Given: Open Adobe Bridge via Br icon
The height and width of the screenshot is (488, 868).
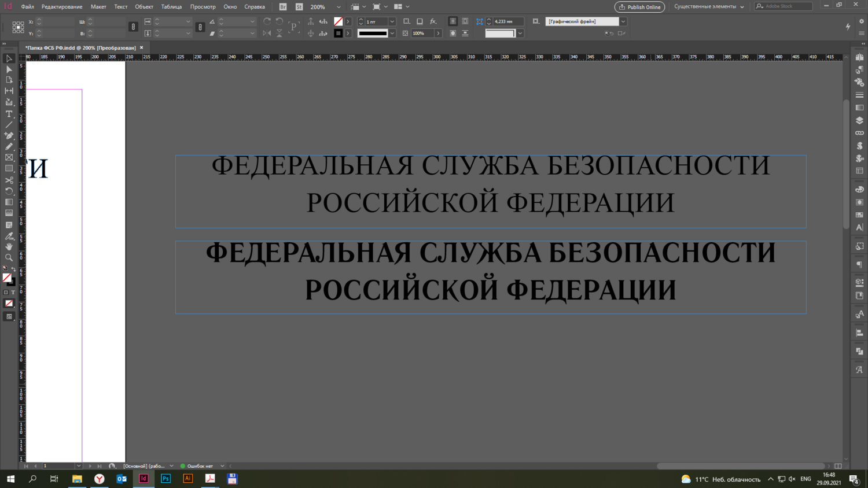Looking at the screenshot, I should tap(283, 7).
